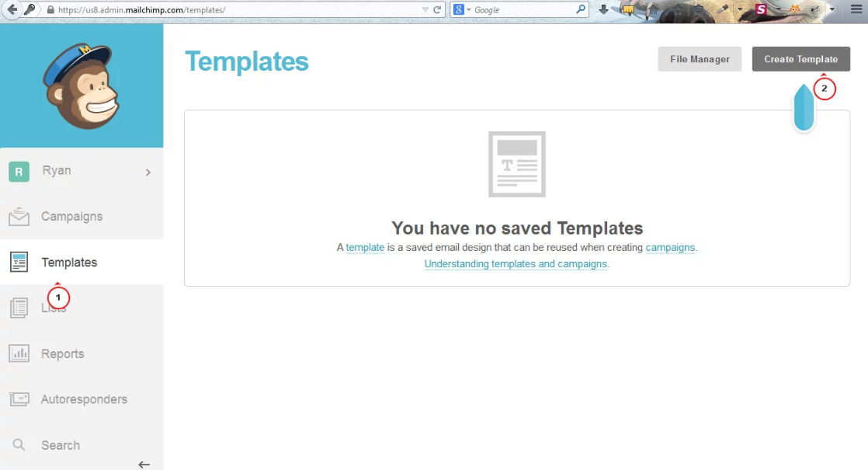Click the Search magnifier icon in sidebar
The height and width of the screenshot is (470, 868).
point(19,444)
